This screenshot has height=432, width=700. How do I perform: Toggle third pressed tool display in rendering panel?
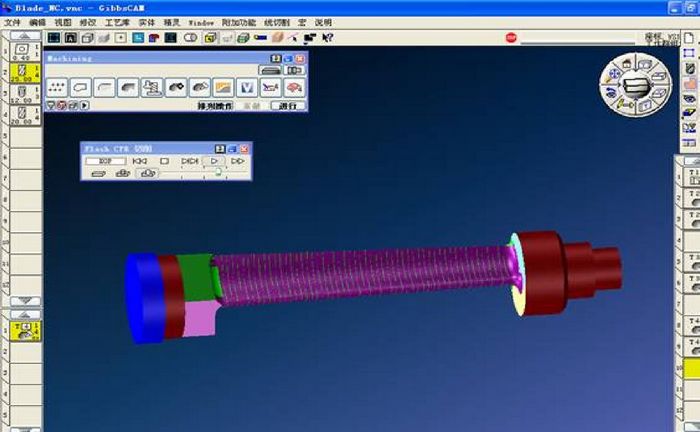point(147,174)
